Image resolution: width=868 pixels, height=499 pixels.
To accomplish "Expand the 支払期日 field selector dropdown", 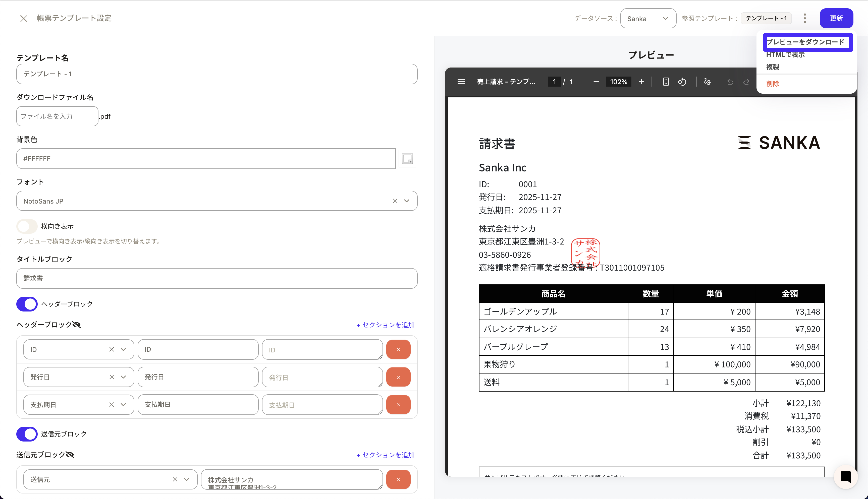I will (x=123, y=404).
